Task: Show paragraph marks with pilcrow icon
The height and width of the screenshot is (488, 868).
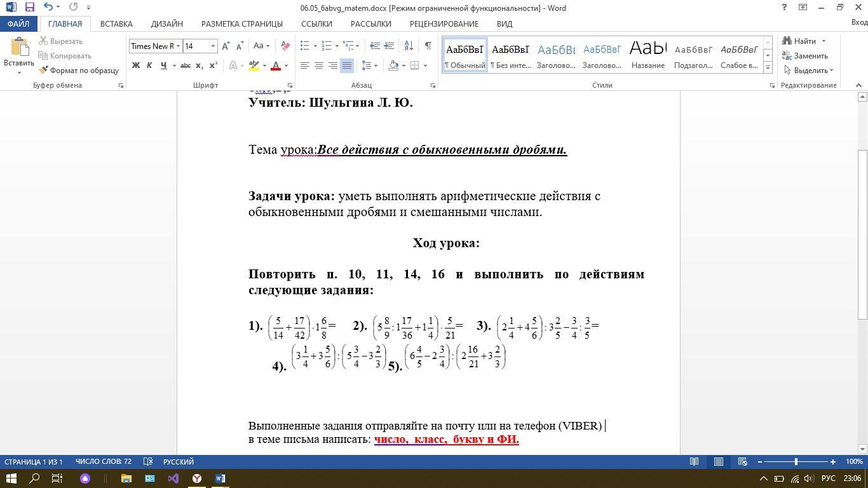Action: coord(428,46)
